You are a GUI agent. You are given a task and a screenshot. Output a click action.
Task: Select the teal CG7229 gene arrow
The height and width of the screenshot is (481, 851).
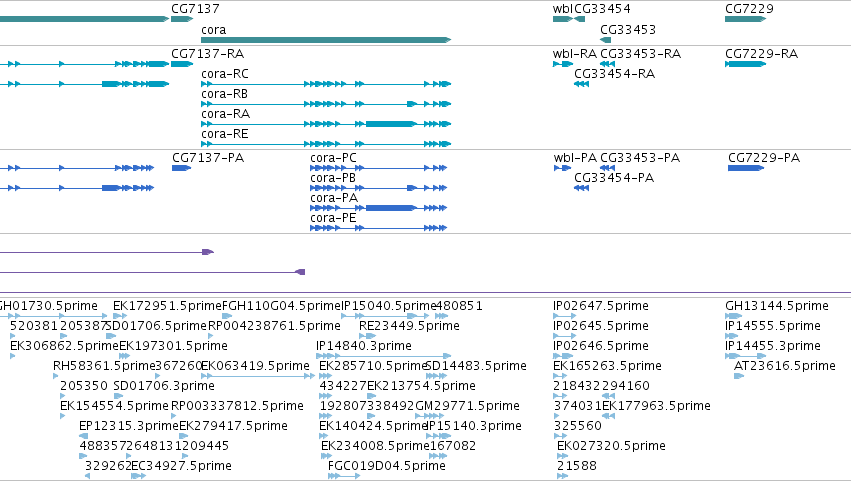point(745,19)
